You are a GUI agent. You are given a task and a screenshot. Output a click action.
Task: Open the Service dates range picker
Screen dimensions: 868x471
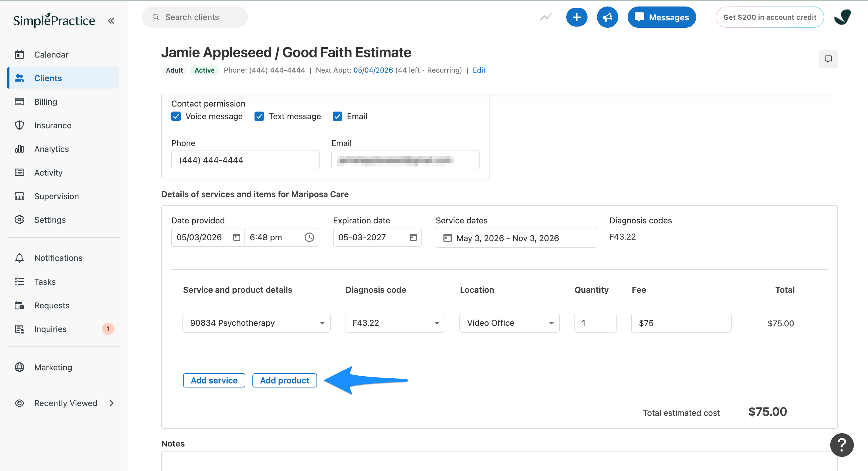tap(515, 238)
